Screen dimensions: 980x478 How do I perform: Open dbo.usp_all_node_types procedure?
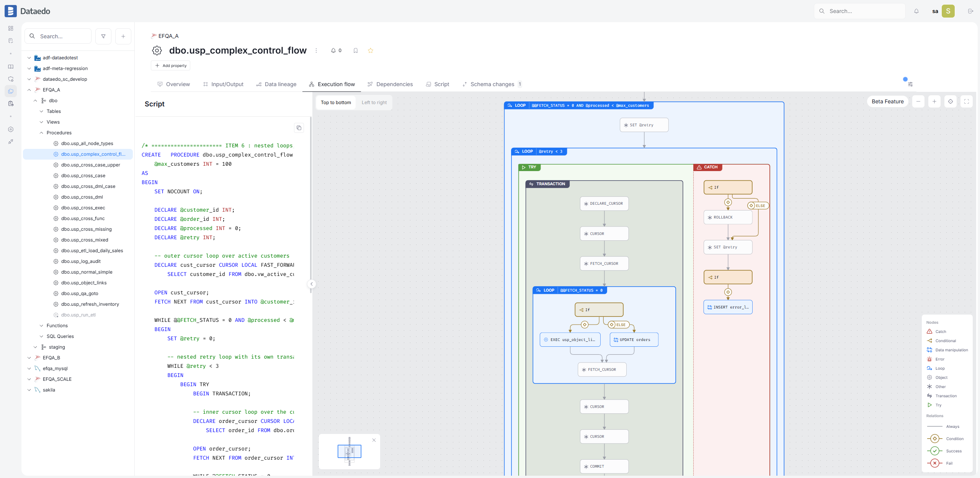pyautogui.click(x=87, y=144)
